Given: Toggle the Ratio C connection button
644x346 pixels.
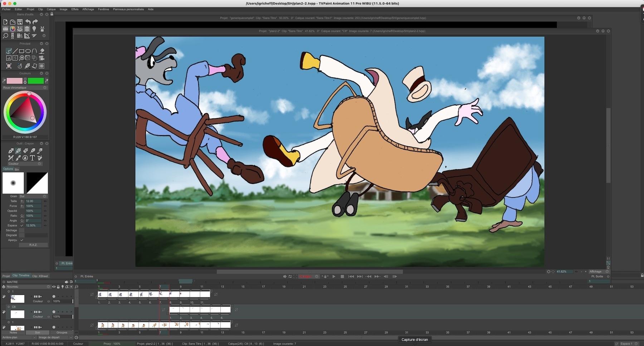Looking at the screenshot, I should click(21, 216).
